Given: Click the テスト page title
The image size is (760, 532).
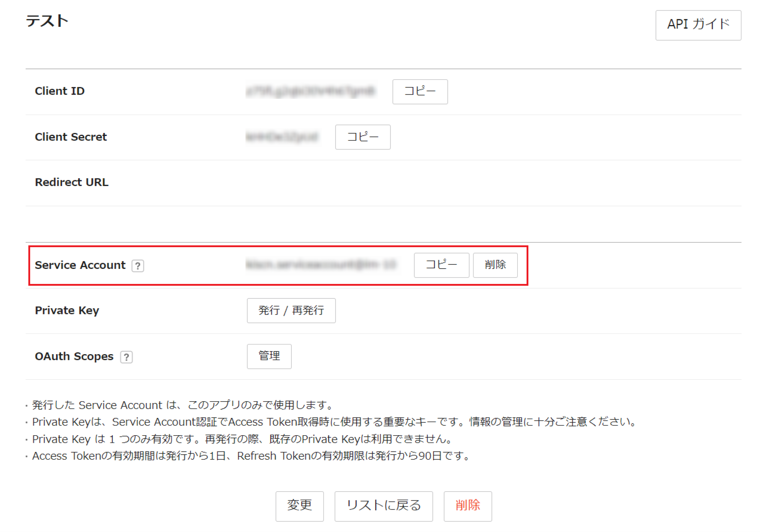Looking at the screenshot, I should [x=47, y=21].
